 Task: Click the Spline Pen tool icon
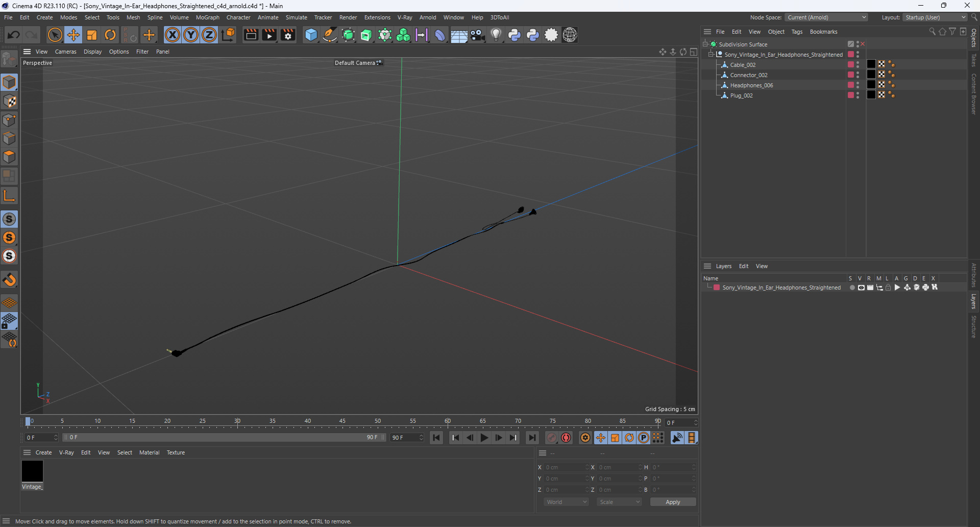[x=330, y=35]
